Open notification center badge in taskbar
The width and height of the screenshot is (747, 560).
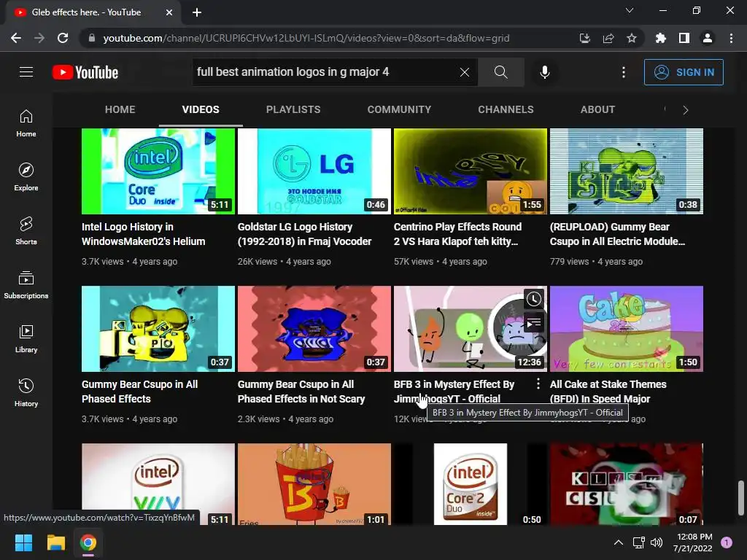[x=727, y=542]
